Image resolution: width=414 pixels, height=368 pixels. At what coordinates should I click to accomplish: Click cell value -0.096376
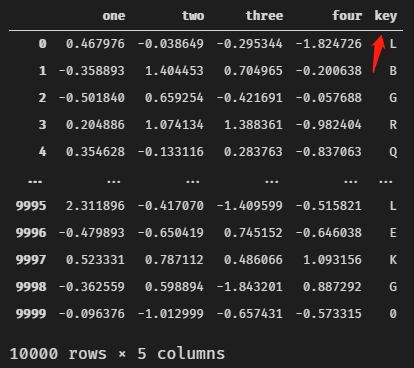click(92, 314)
